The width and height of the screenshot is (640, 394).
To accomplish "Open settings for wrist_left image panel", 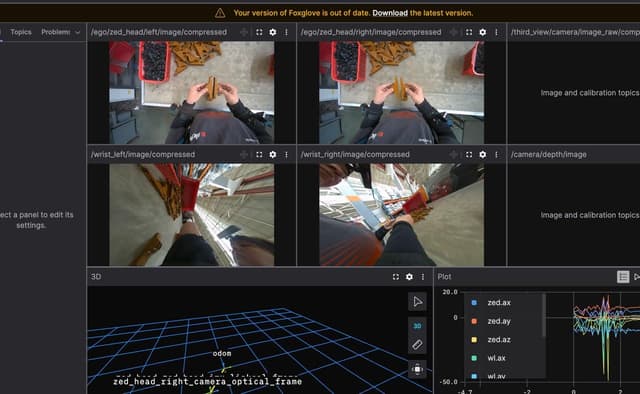I will pyautogui.click(x=273, y=154).
